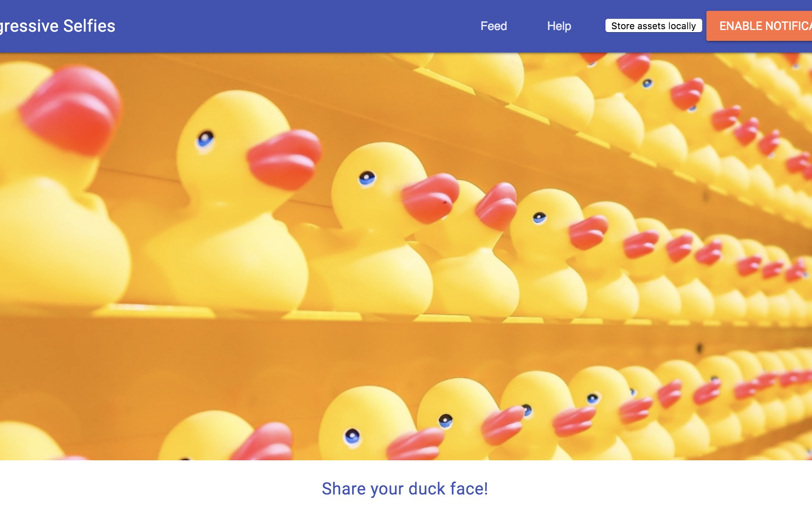The height and width of the screenshot is (507, 812).
Task: Click the eye of the duck behind the small upturned duck
Action: [540, 217]
